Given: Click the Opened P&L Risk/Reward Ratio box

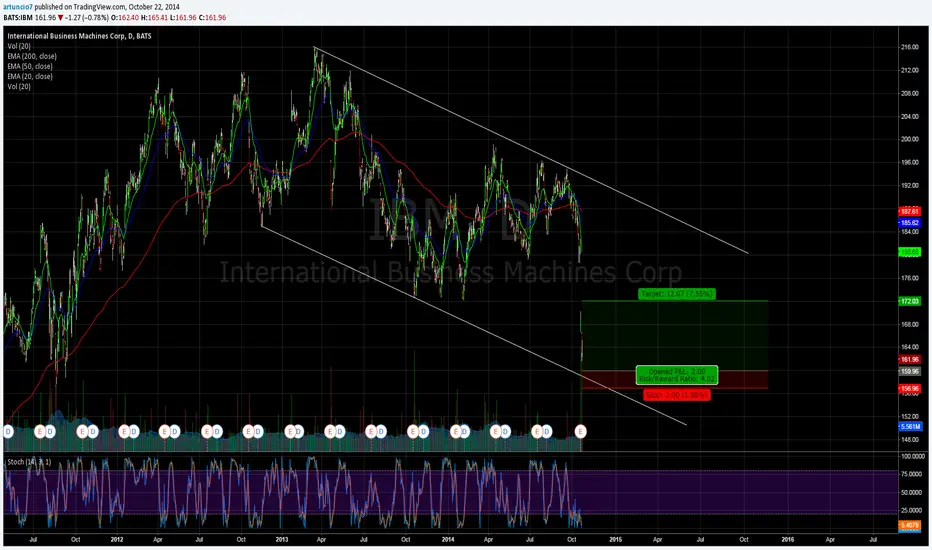Looking at the screenshot, I should [677, 375].
